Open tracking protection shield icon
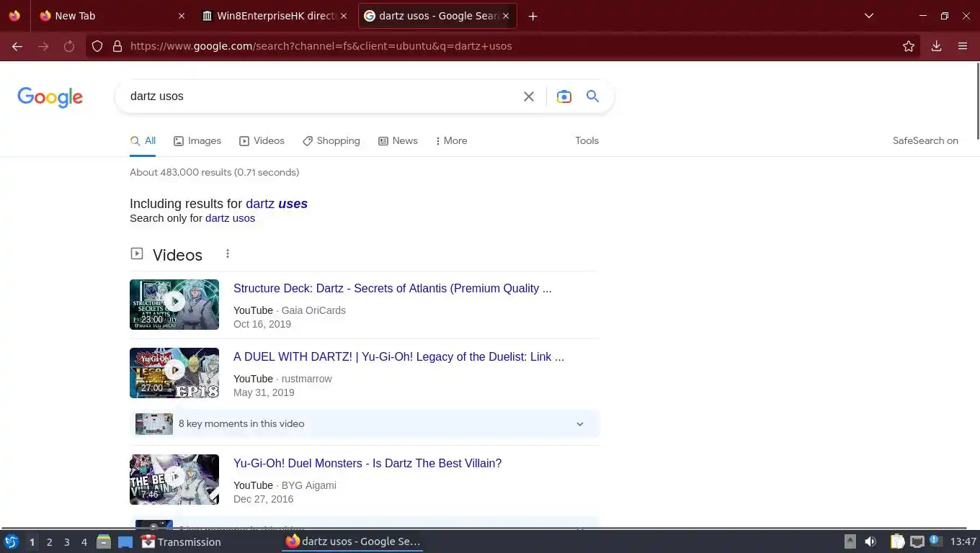The image size is (980, 553). (97, 46)
